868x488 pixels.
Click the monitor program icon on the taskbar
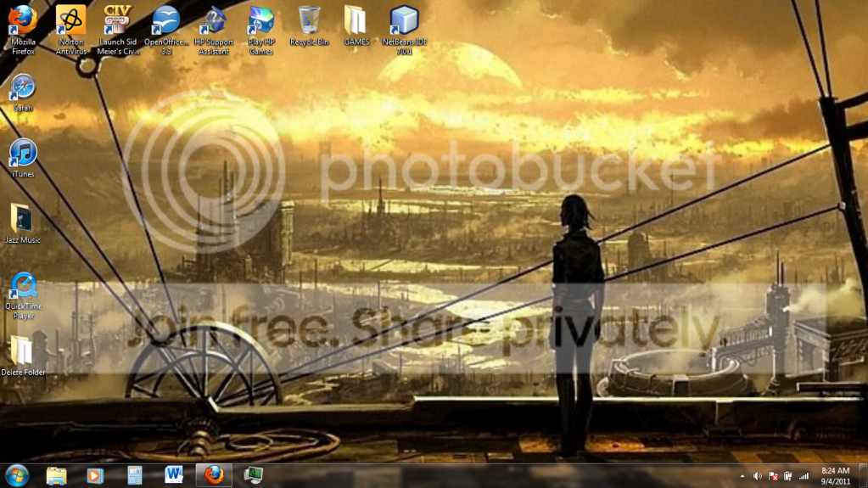tap(253, 476)
